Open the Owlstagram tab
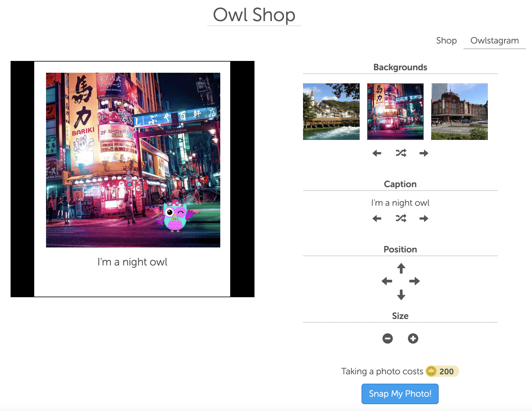The image size is (532, 411). coord(494,41)
